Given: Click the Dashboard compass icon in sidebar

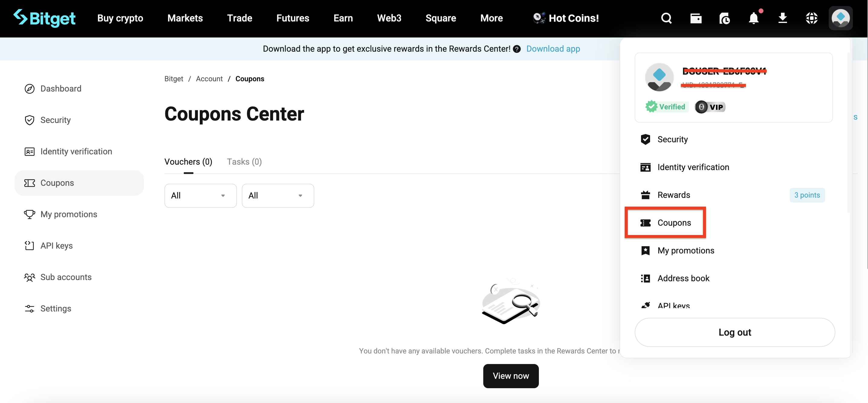Looking at the screenshot, I should point(30,89).
